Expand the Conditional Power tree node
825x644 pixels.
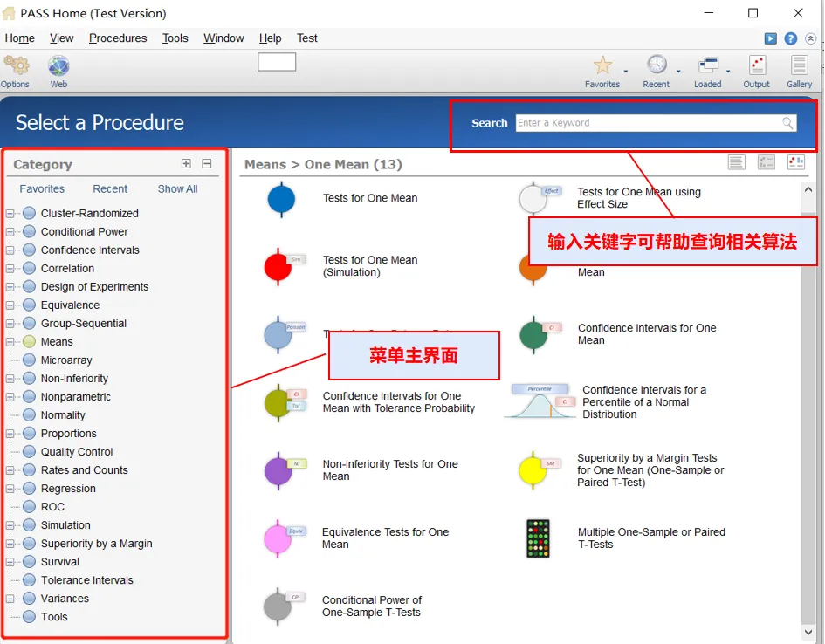(x=10, y=232)
